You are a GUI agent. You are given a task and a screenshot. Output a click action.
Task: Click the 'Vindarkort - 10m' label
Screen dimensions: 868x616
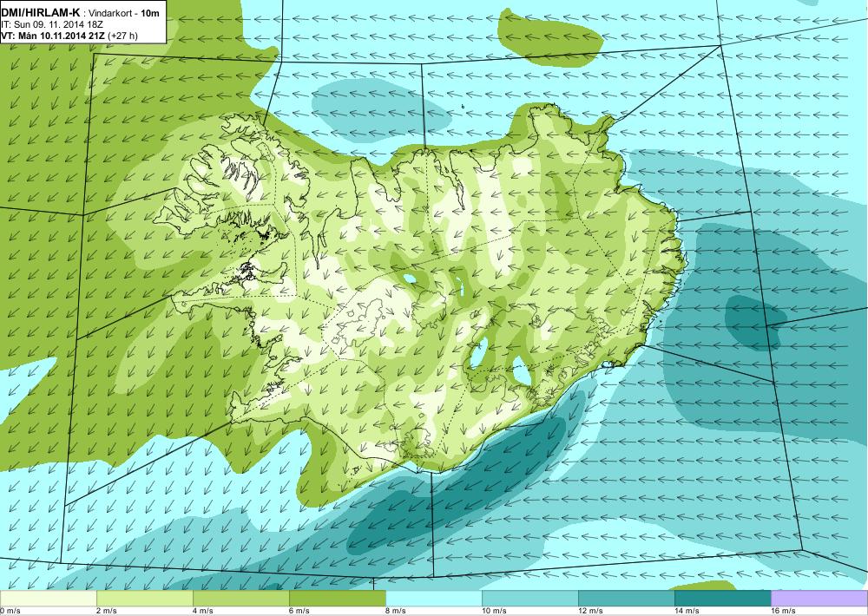point(124,12)
